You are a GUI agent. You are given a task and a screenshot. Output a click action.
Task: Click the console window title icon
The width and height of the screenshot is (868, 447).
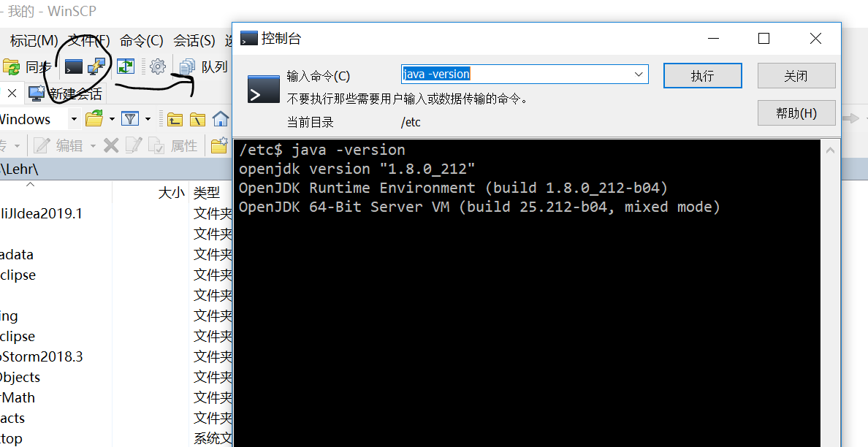[248, 38]
